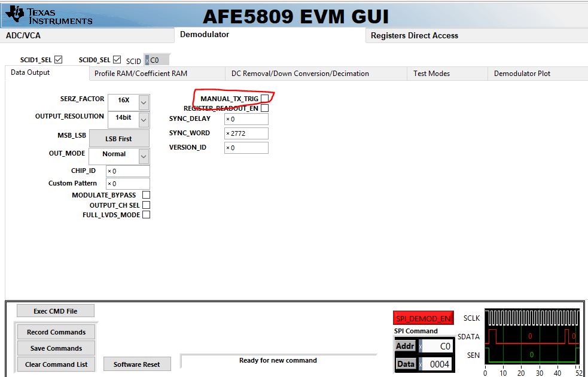The width and height of the screenshot is (588, 377).
Task: Click the SCID field showing C0
Action: [x=157, y=60]
